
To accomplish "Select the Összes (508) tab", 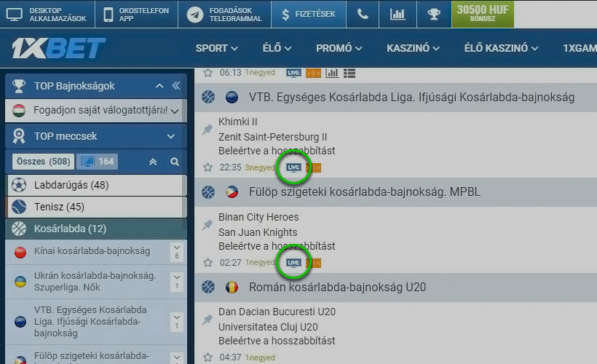I will (x=43, y=162).
